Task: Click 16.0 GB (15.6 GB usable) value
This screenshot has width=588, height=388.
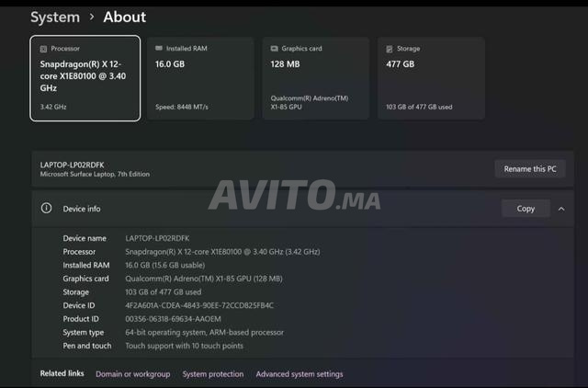Action: coord(165,266)
